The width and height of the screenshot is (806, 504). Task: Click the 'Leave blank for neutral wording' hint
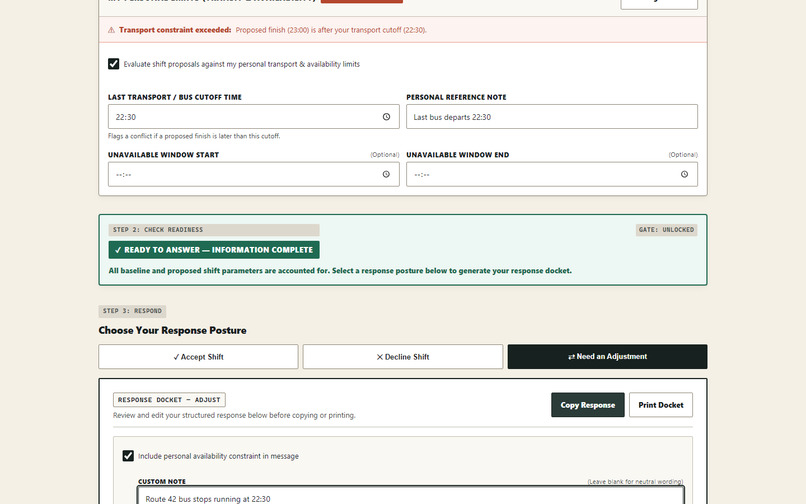635,482
